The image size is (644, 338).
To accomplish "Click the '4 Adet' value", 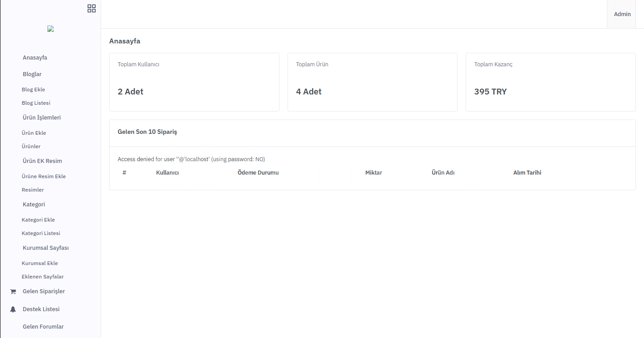I will point(309,92).
